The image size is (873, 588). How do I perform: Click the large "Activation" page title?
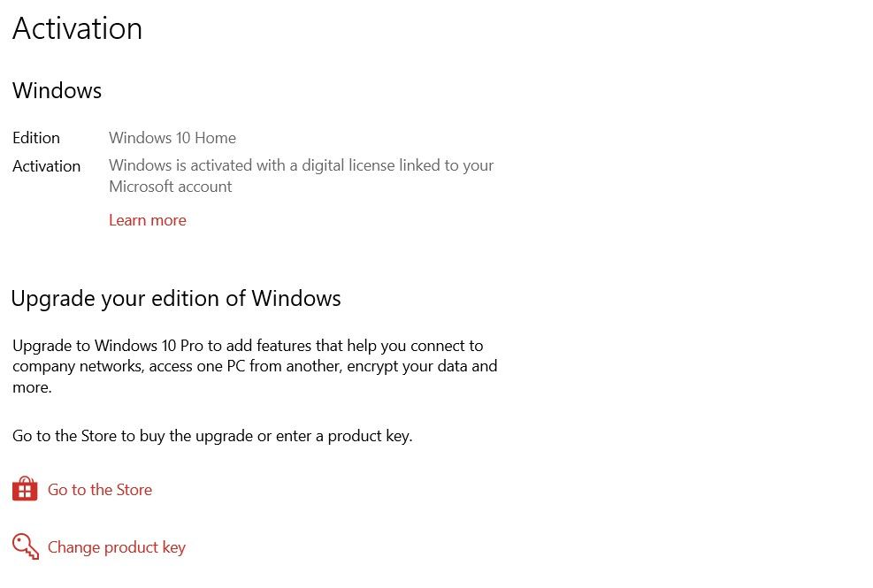pyautogui.click(x=77, y=28)
